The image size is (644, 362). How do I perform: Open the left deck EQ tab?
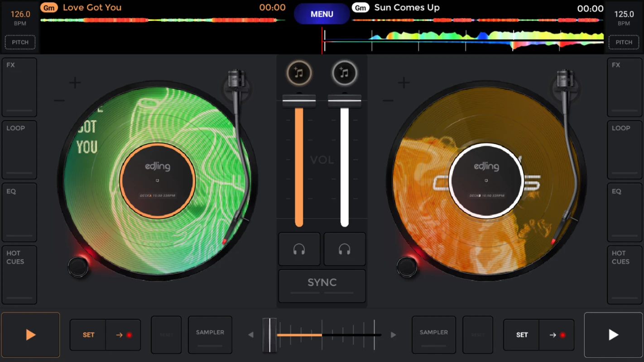19,213
